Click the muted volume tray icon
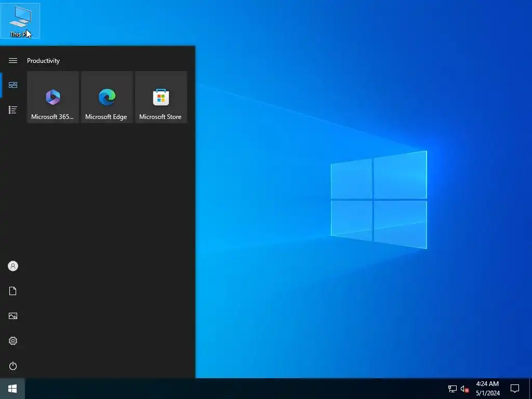This screenshot has height=399, width=532. (x=464, y=389)
